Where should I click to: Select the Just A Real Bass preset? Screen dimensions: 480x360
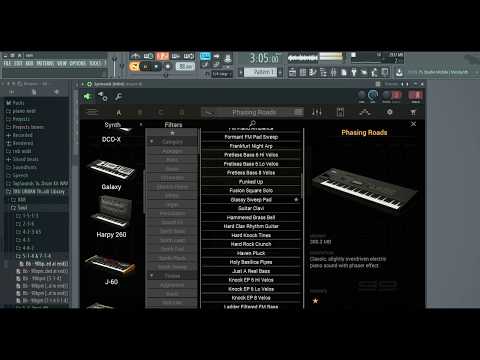[x=251, y=271]
